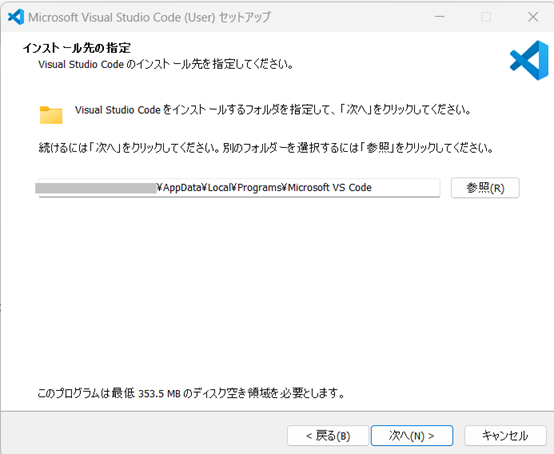Minimize the setup window
Image resolution: width=554 pixels, height=454 pixels.
(440, 17)
